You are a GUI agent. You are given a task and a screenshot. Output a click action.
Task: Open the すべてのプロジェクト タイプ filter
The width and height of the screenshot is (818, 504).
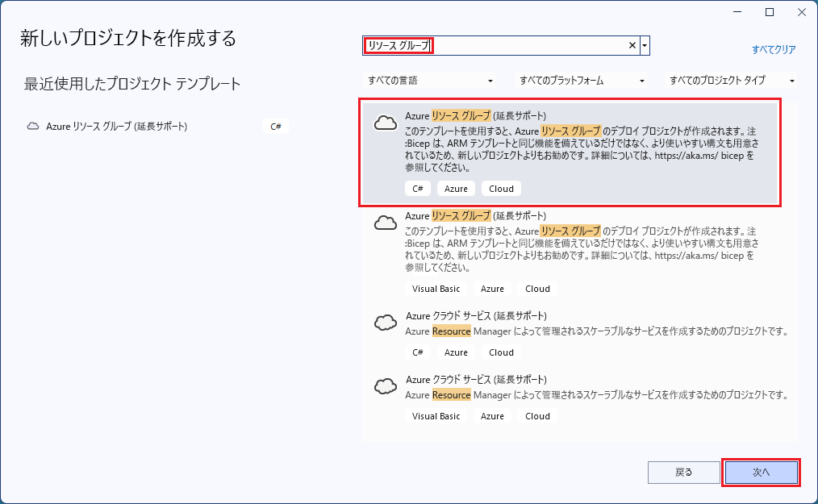coord(732,81)
